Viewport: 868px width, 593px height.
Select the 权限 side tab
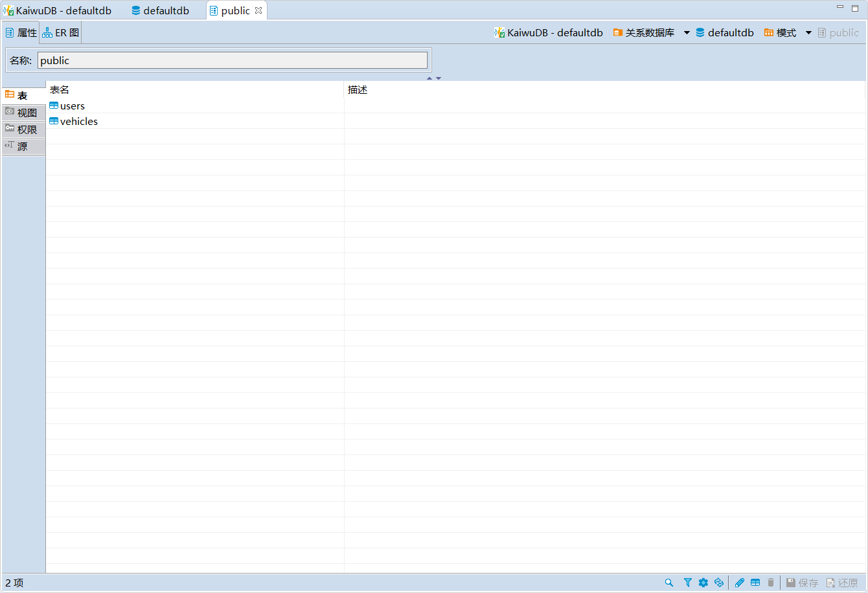click(23, 129)
